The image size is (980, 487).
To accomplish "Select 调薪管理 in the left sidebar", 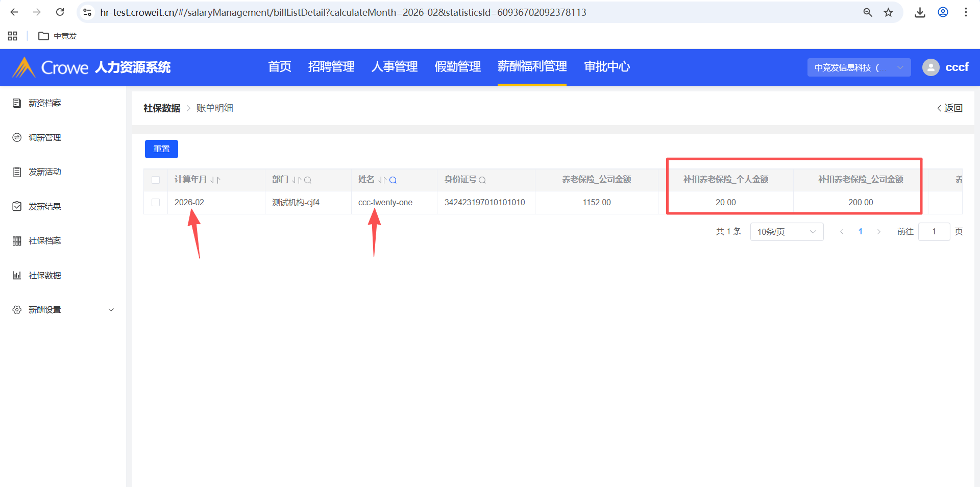I will pos(45,138).
